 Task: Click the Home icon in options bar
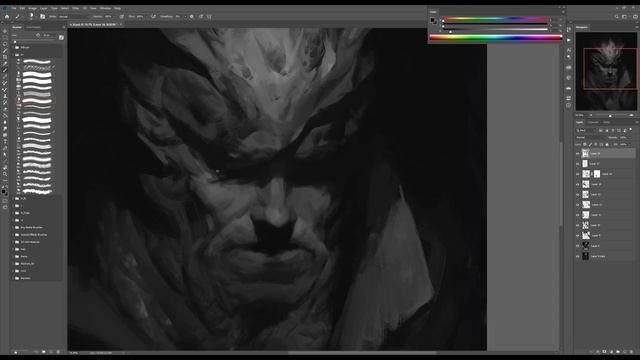(x=7, y=17)
